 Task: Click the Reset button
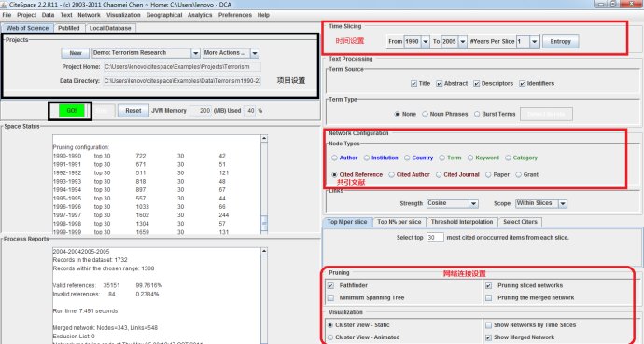pyautogui.click(x=133, y=111)
